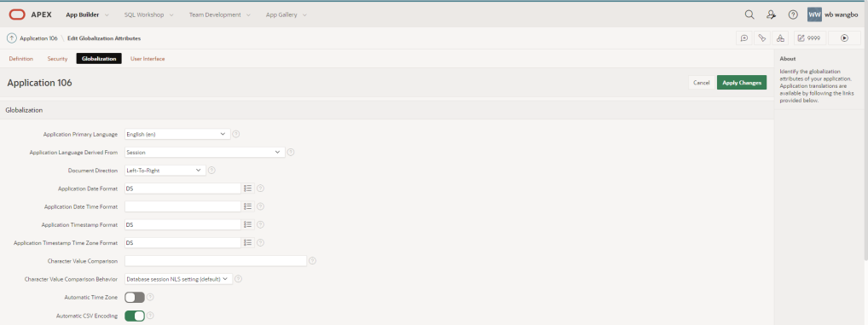The width and height of the screenshot is (868, 325).
Task: Show help for Application Primary Language
Action: click(236, 134)
